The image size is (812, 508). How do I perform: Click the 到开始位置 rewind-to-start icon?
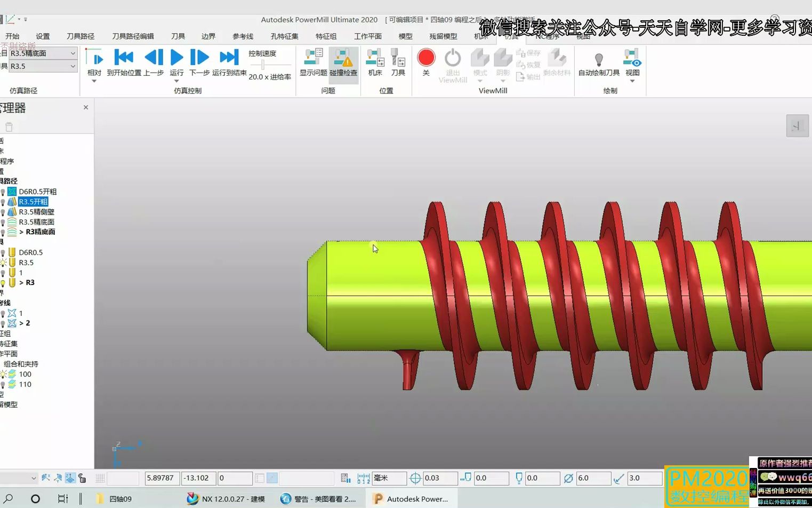tap(124, 58)
